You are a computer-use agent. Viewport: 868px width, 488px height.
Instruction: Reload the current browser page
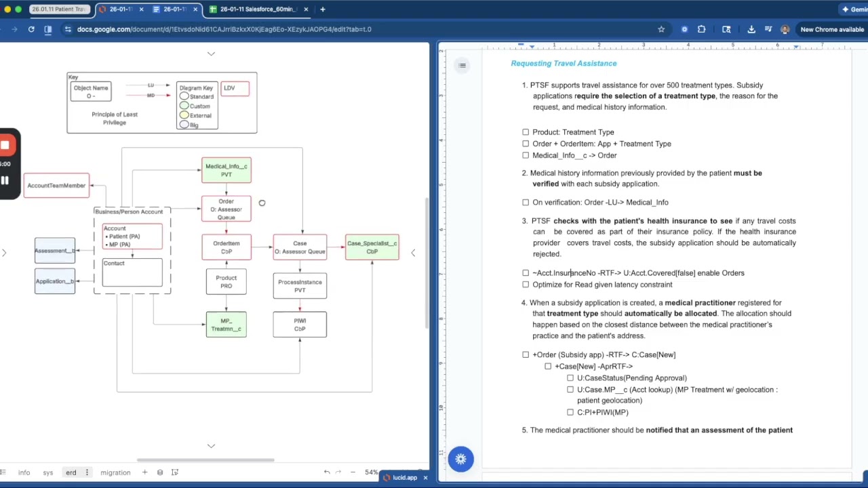tap(31, 29)
